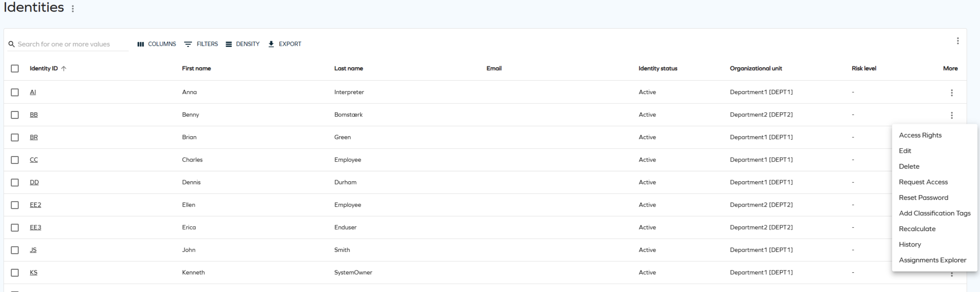Select the BB row checkbox

(x=15, y=115)
